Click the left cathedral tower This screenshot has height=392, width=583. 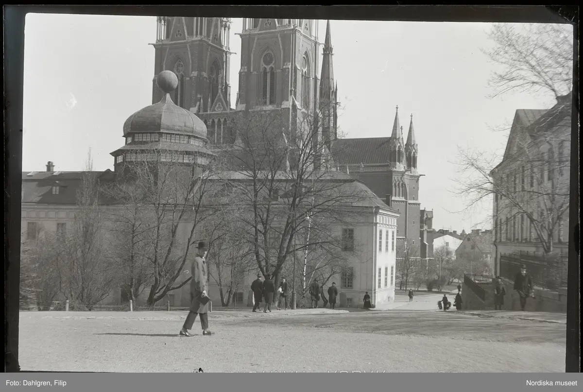[192, 63]
